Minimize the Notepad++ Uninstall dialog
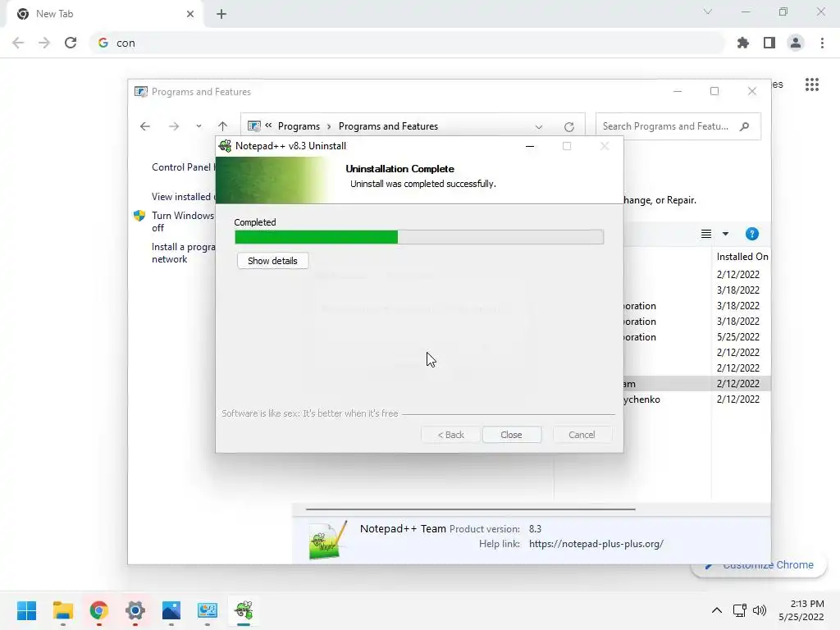 click(x=530, y=146)
